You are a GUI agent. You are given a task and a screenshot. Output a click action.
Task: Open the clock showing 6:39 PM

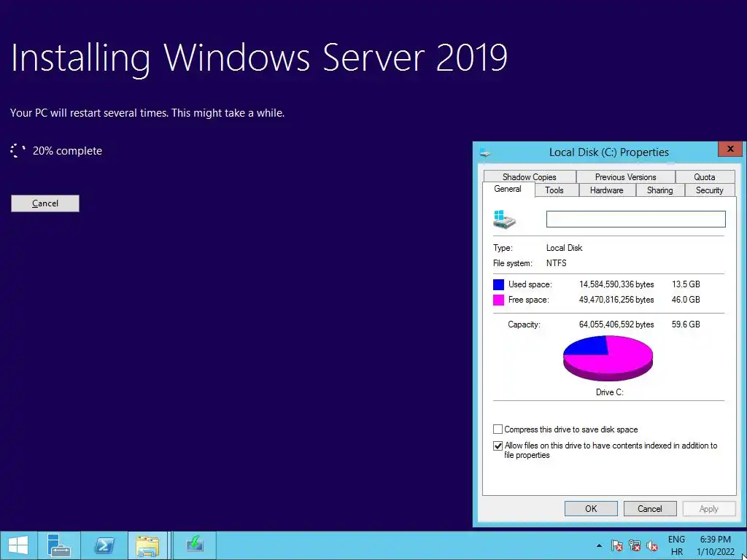click(715, 545)
